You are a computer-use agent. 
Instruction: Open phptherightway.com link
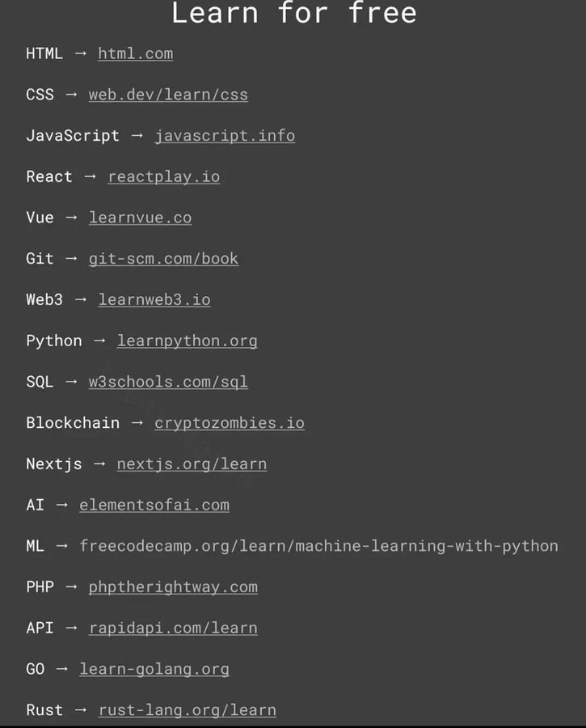coord(173,587)
